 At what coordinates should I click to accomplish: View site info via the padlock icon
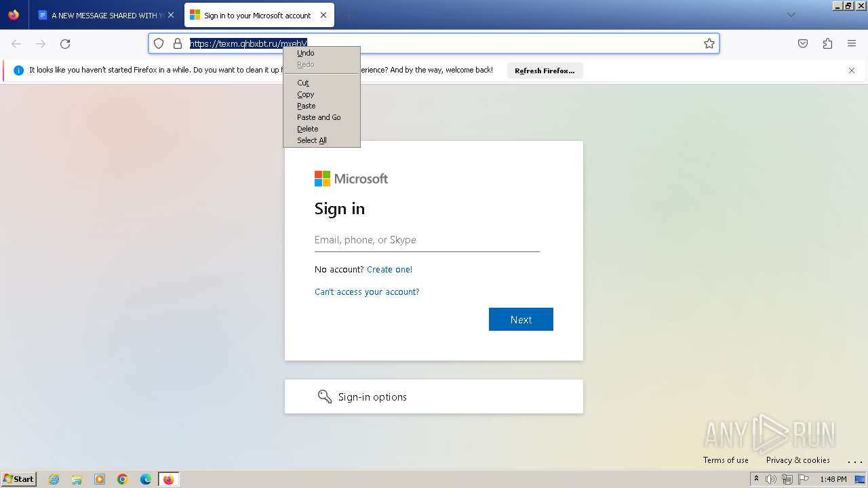point(178,43)
